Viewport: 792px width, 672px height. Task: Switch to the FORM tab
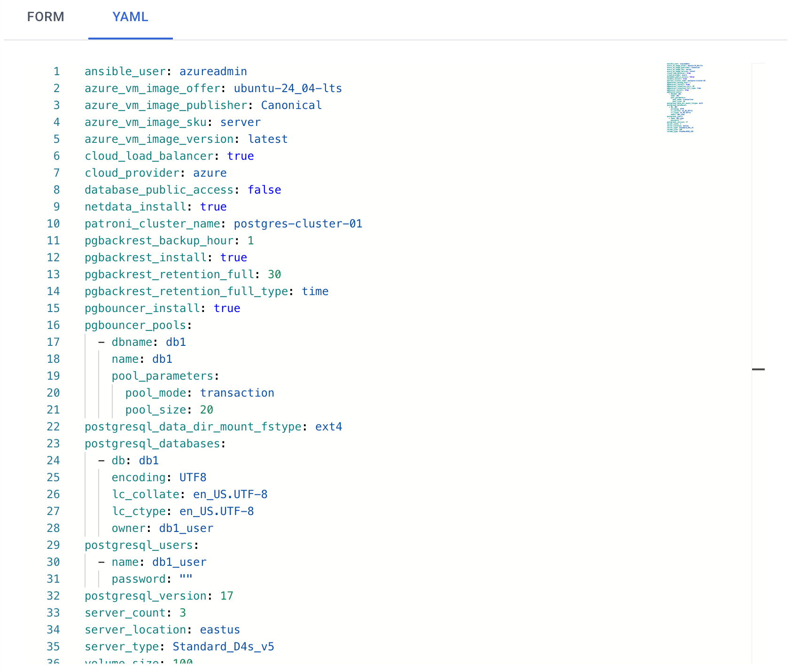tap(46, 17)
